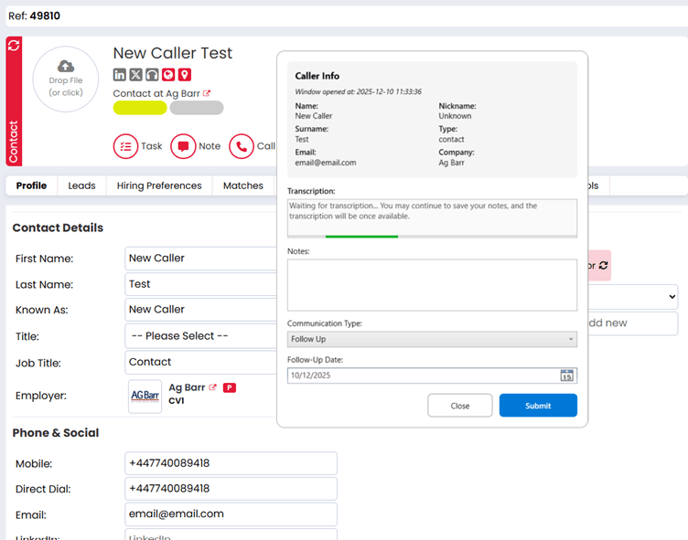Open calendar picker in Follow-Up Date
Viewport: 688px width, 540px height.
[567, 376]
